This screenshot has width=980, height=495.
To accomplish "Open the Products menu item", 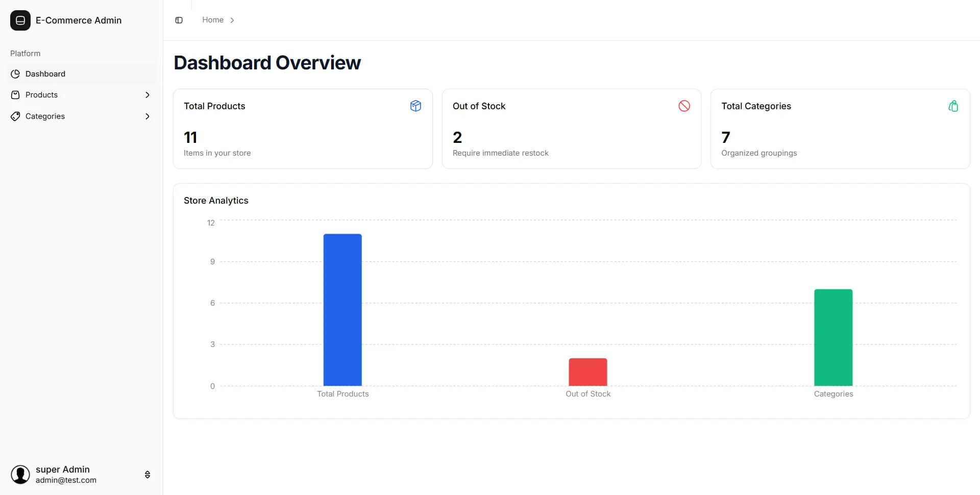I will [x=82, y=95].
